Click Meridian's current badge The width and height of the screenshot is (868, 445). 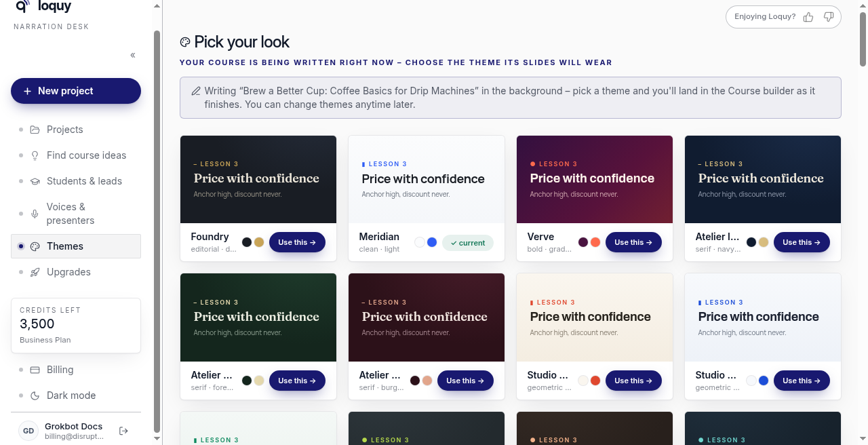468,243
